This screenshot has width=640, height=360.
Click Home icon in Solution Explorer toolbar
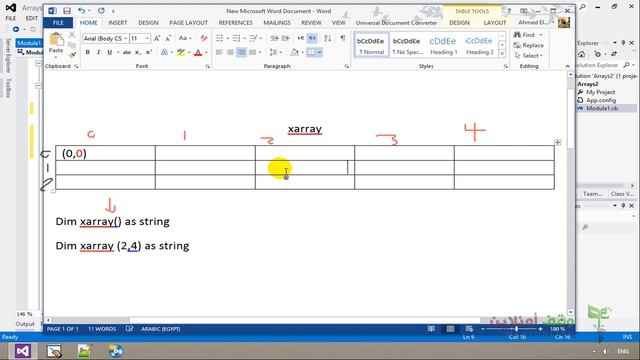582,54
